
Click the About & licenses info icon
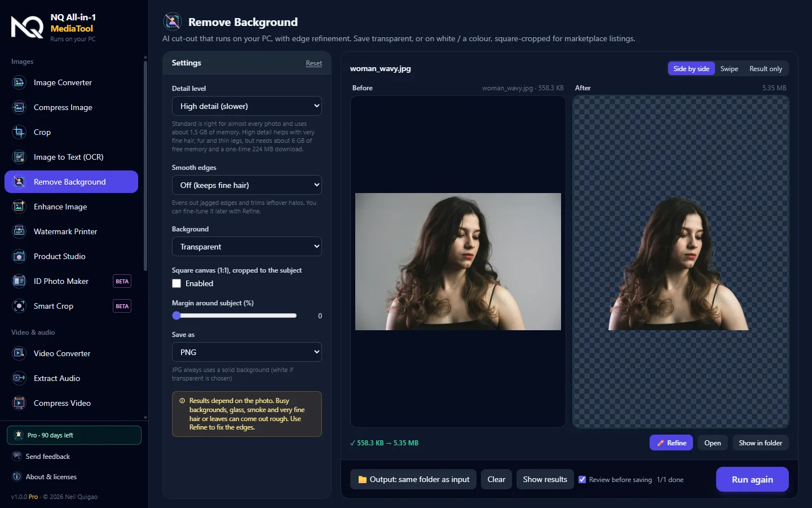coord(17,476)
